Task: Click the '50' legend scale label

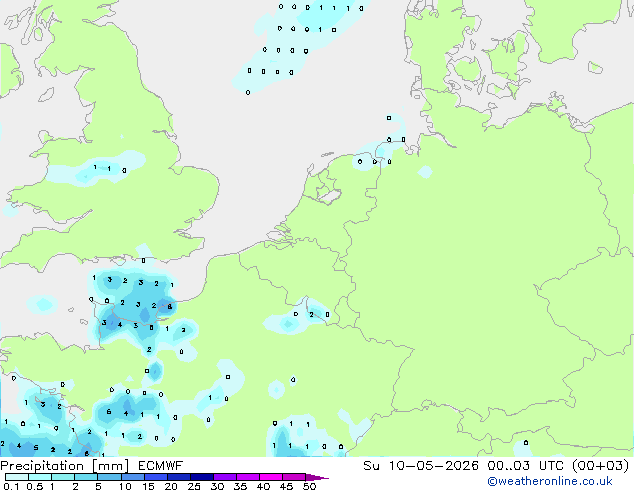Action: click(309, 486)
